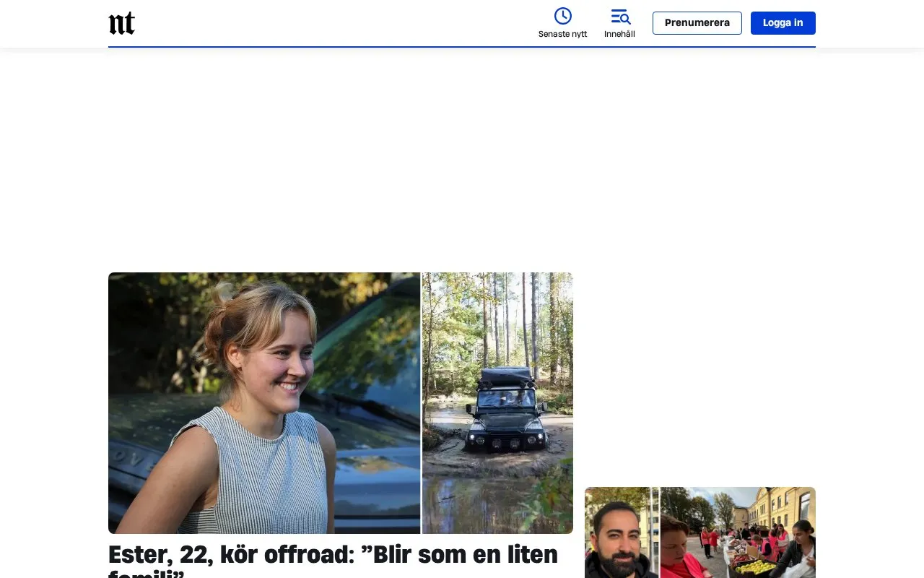This screenshot has width=924, height=578.
Task: Click the Senaste nytt text label
Action: click(562, 34)
